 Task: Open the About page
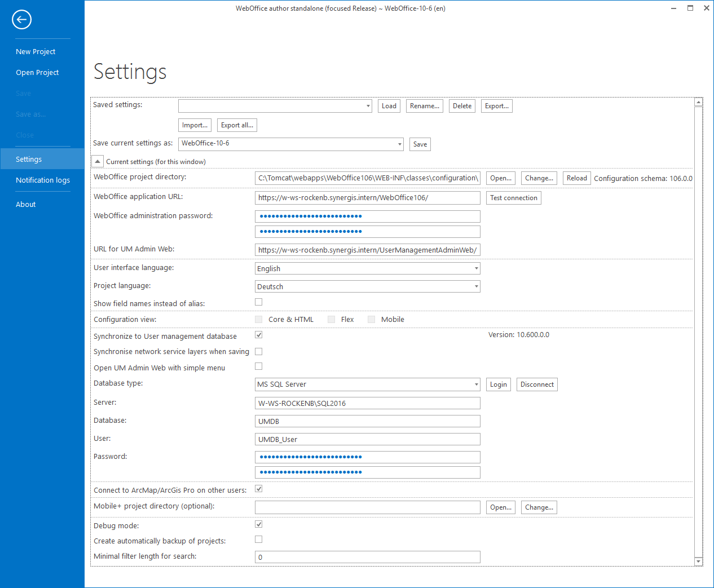25,204
